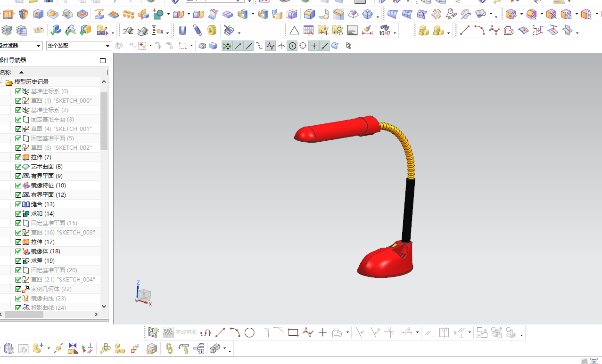Screen dimensions: 602x364
Task: Click the Quick Trim sketch icon
Action: pos(360,332)
